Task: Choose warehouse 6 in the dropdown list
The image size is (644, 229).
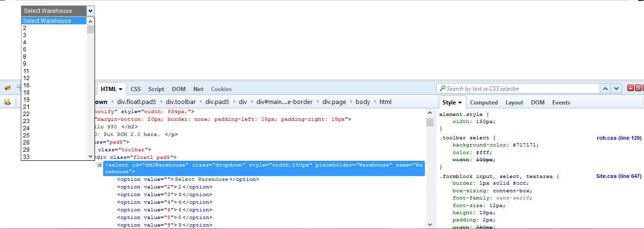Action: pos(54,50)
